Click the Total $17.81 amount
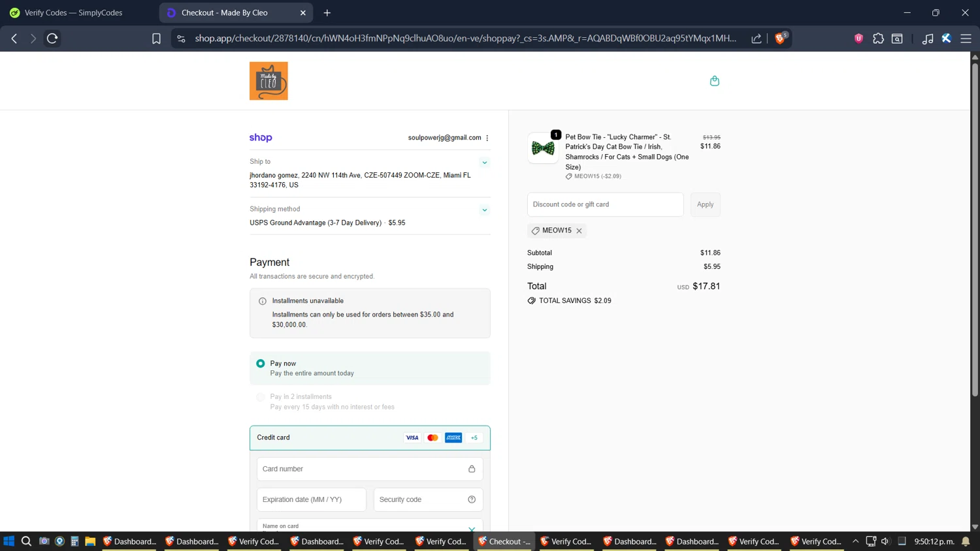980x551 pixels. coord(706,286)
